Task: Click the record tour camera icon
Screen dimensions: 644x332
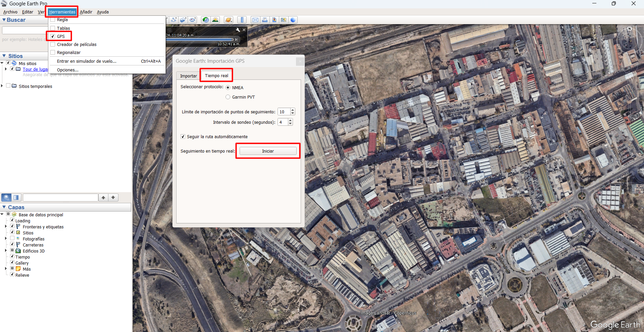Action: [x=193, y=20]
